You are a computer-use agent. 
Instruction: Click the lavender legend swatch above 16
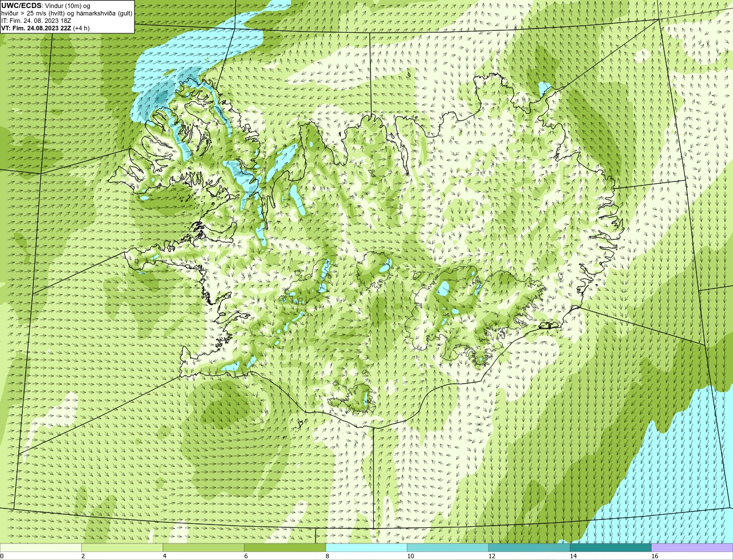tap(692, 547)
